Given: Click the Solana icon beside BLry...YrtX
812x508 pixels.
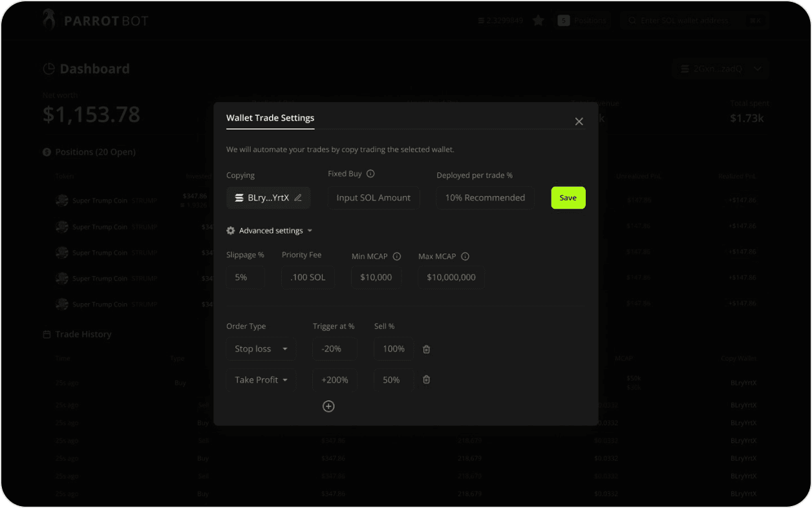Looking at the screenshot, I should [239, 198].
